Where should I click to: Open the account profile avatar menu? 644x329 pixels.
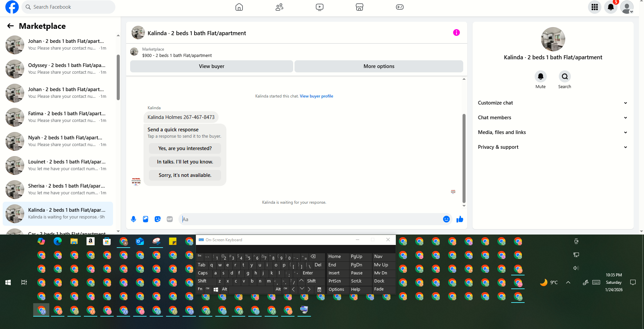click(x=627, y=7)
